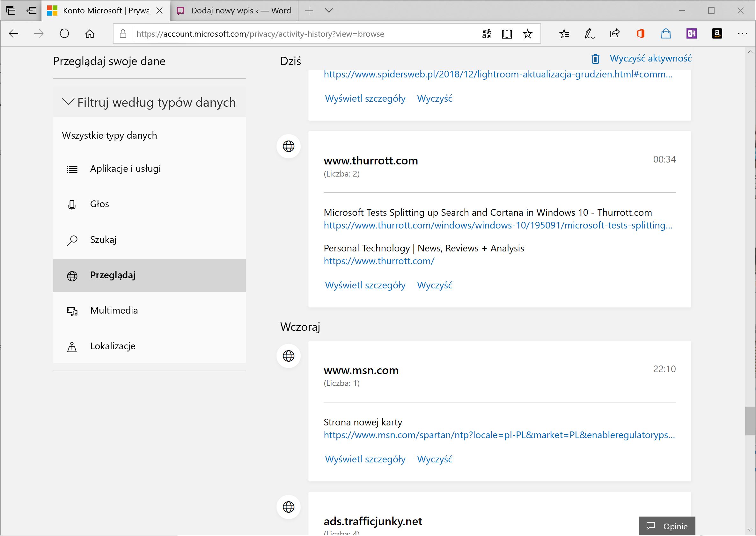Open the Translate page icon
The image size is (756, 536).
pos(487,34)
